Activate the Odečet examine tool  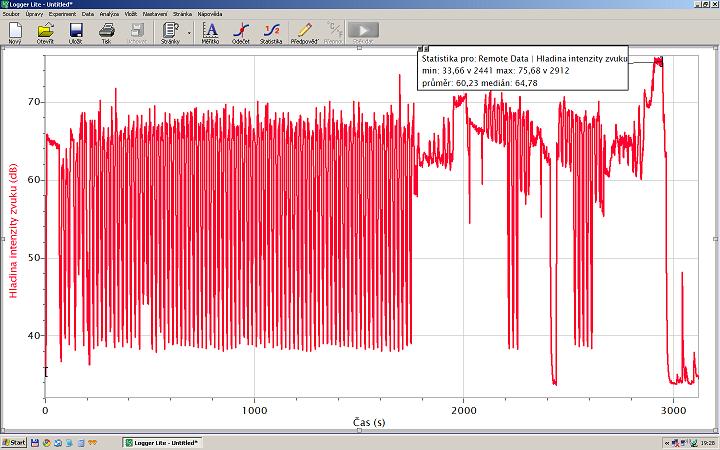pos(241,32)
